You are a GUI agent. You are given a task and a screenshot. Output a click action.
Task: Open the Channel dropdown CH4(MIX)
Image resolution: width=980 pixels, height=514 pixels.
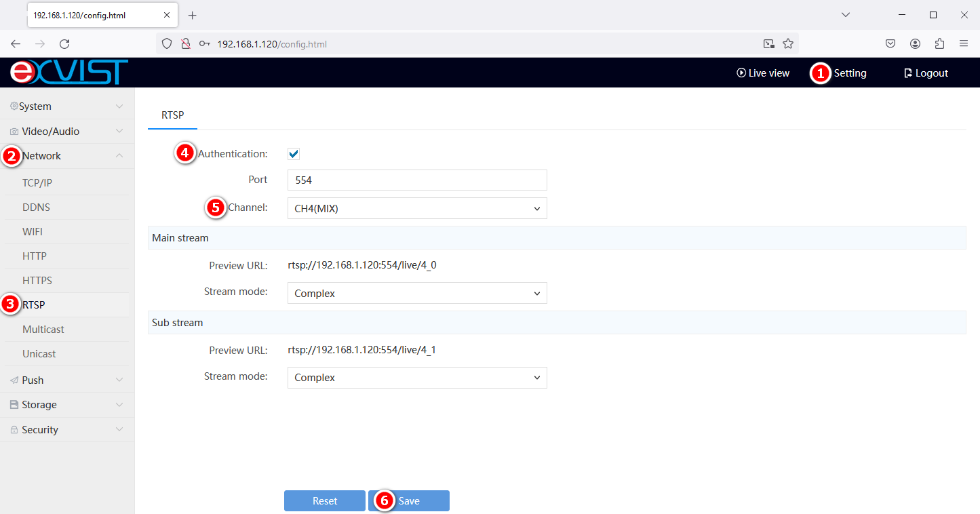tap(417, 208)
